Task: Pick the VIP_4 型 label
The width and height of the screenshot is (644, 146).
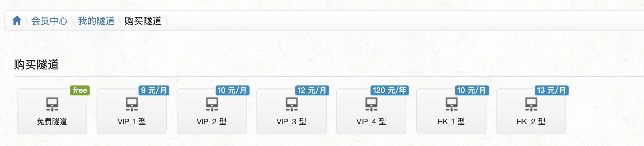Action: point(371,122)
